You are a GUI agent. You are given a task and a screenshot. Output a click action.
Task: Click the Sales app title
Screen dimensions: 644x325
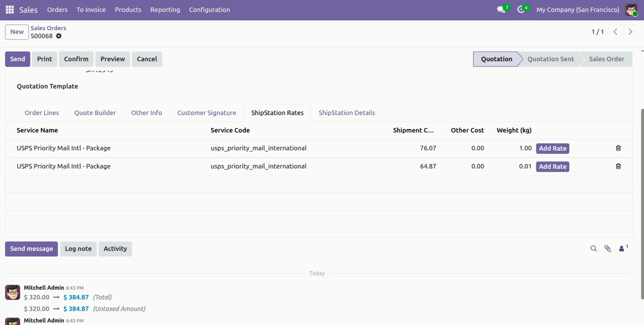click(x=28, y=10)
